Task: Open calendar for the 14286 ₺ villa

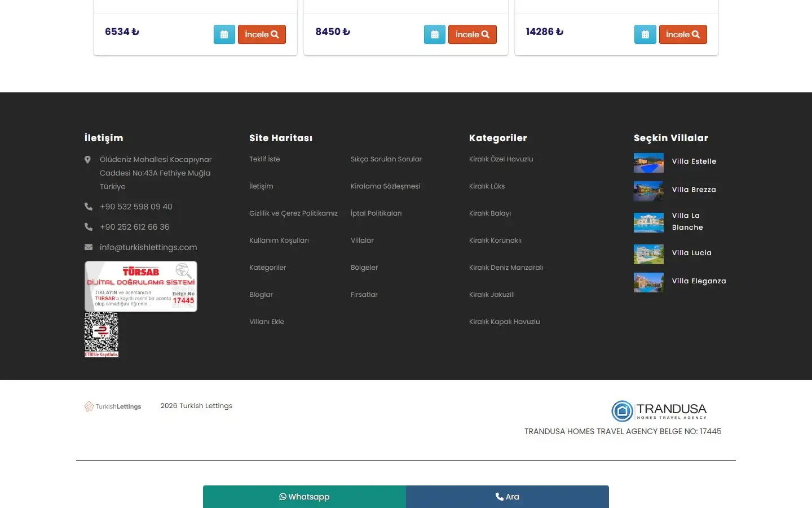Action: [x=645, y=34]
